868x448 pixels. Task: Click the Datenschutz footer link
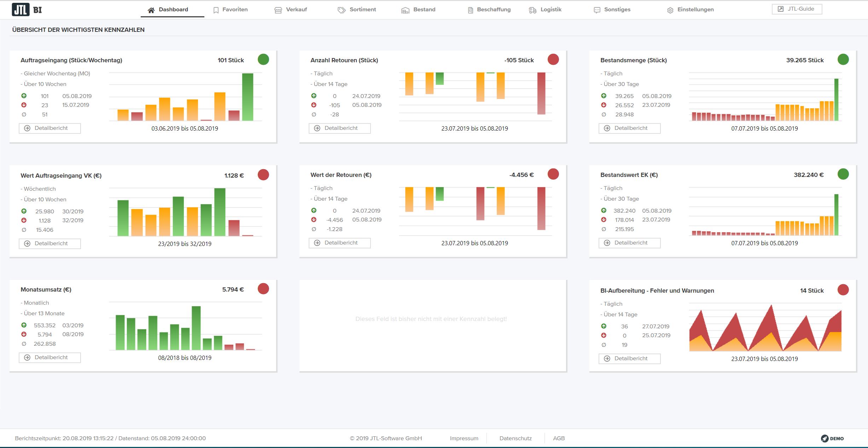tap(515, 438)
